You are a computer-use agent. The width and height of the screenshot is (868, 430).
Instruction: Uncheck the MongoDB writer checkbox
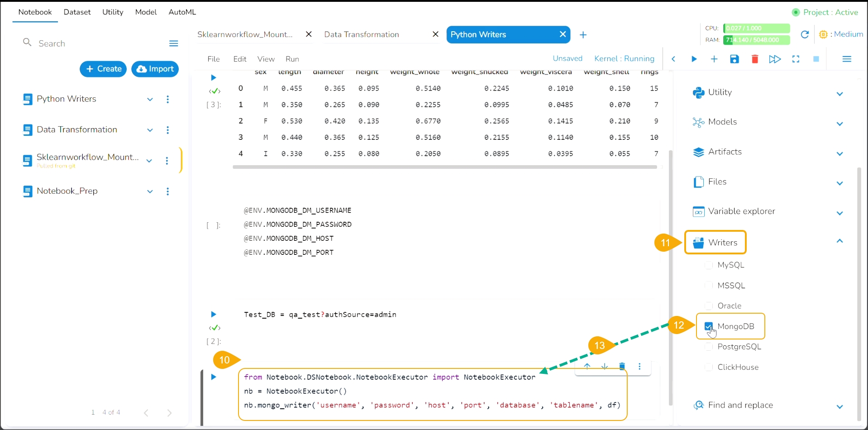coord(709,326)
